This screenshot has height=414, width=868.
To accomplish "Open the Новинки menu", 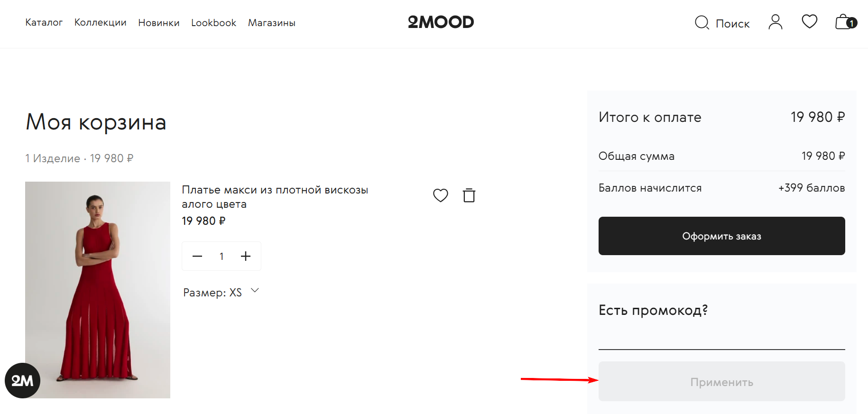I will (x=158, y=22).
